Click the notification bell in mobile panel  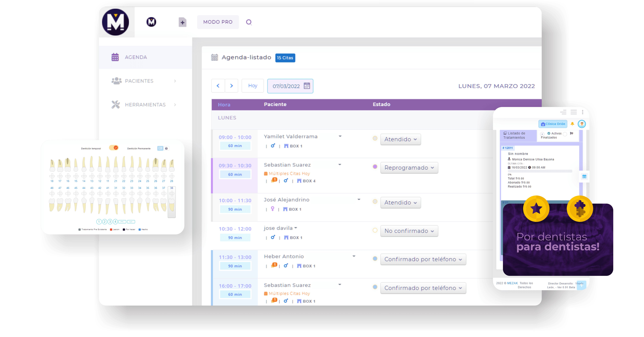tap(572, 124)
